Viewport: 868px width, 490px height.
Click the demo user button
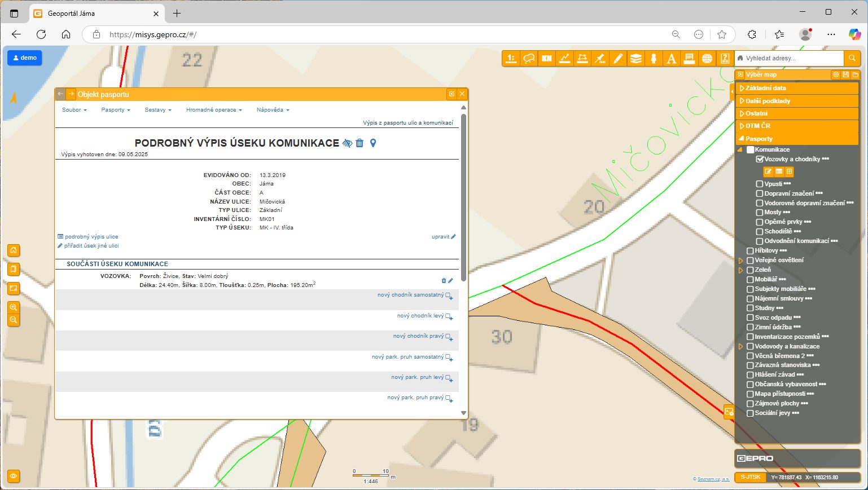25,58
